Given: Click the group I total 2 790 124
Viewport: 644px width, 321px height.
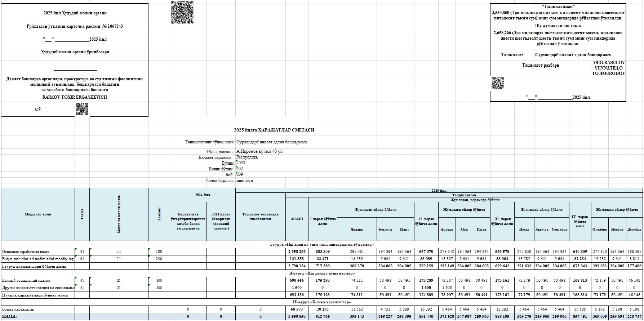Looking at the screenshot, I should click(x=297, y=266).
